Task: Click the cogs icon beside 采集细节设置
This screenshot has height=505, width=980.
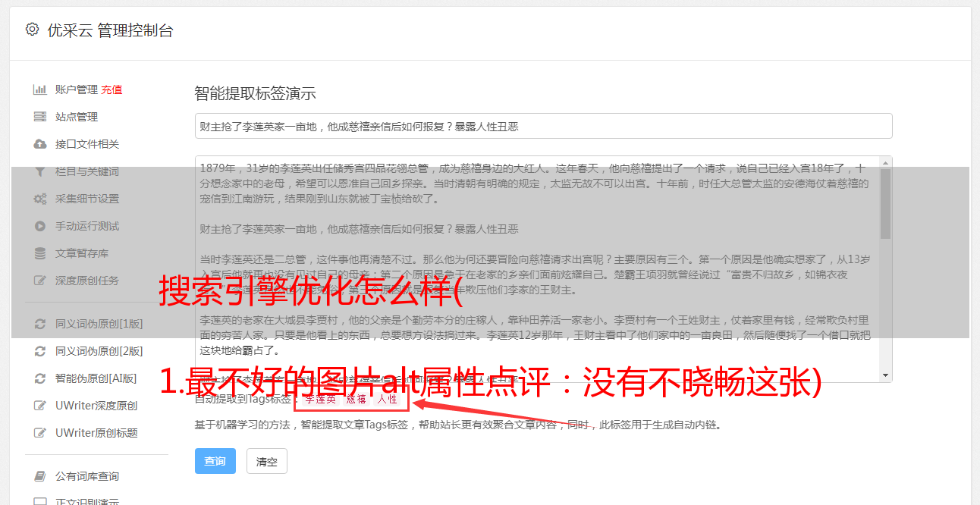Action: (40, 199)
